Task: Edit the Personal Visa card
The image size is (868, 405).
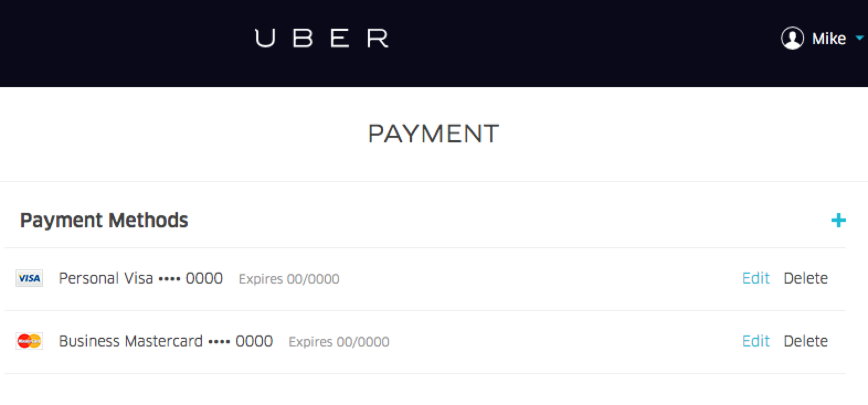Action: click(x=755, y=278)
